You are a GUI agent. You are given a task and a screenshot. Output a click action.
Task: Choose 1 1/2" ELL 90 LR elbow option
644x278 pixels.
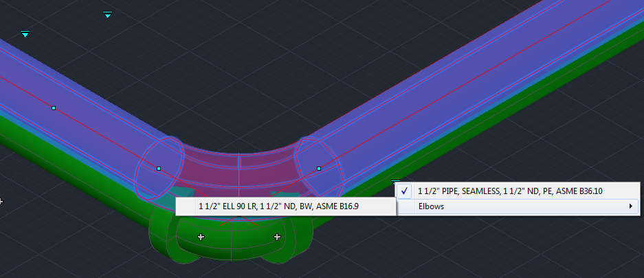point(285,206)
